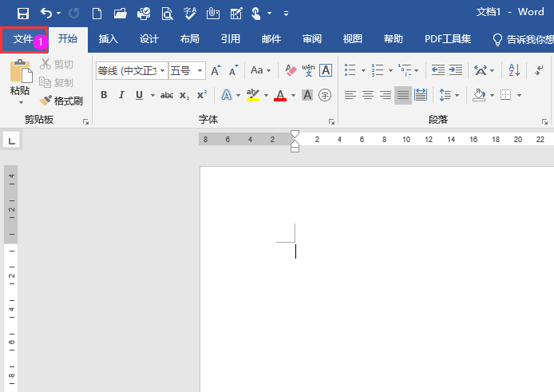Select the 格式刷 Format Painter tool
The width and height of the screenshot is (554, 392).
pos(61,101)
